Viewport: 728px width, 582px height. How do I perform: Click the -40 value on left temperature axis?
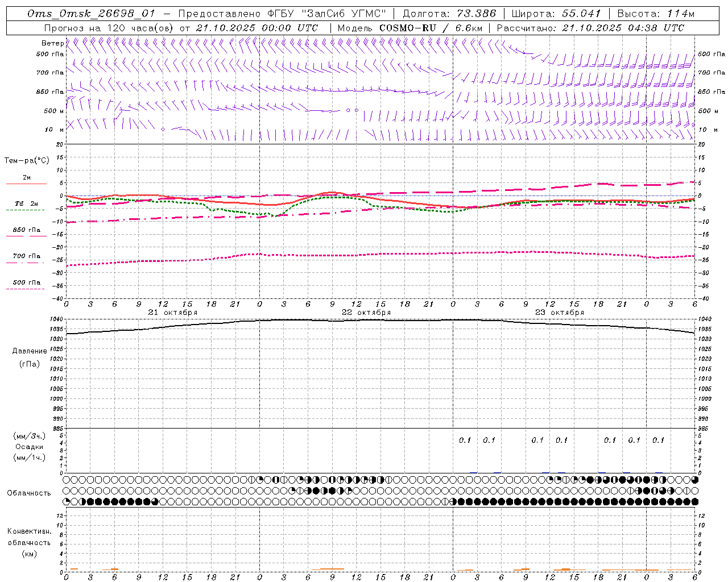tap(59, 298)
